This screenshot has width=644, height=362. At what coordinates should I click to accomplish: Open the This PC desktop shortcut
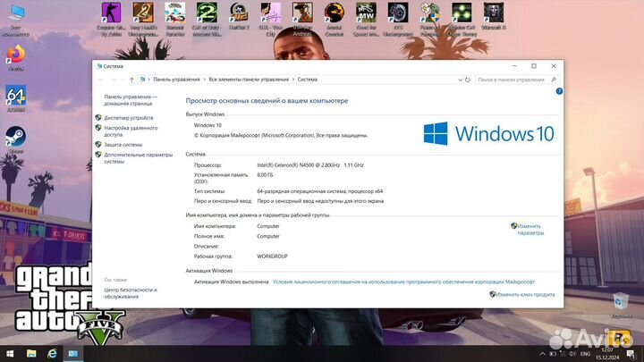[16, 19]
